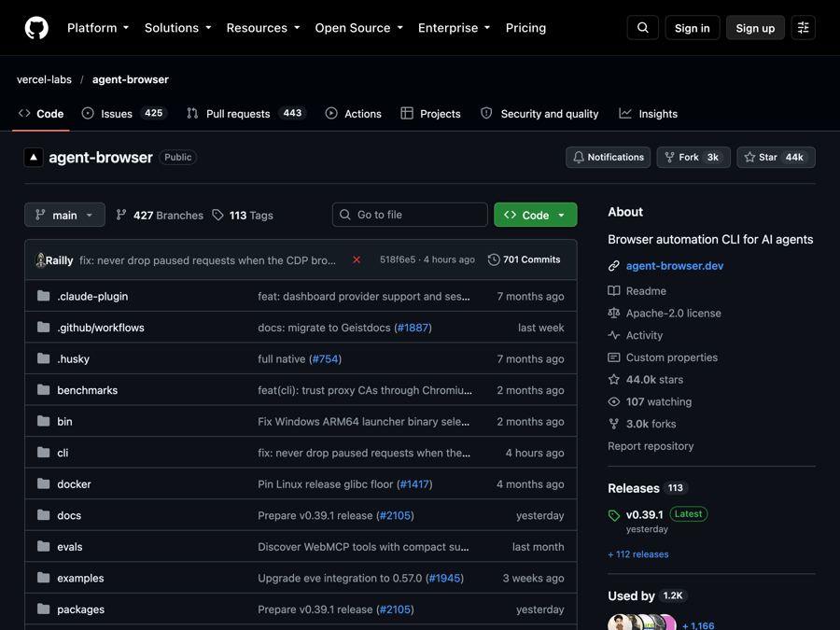Click the Sign in button

(x=693, y=28)
